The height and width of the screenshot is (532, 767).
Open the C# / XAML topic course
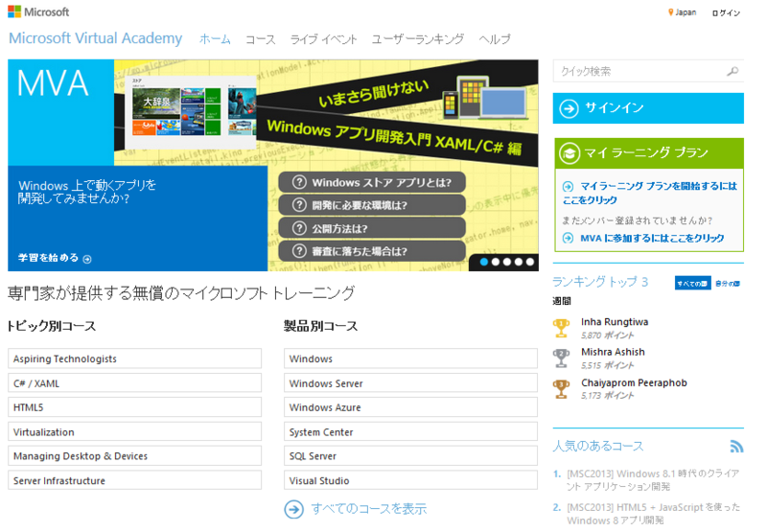pos(134,382)
